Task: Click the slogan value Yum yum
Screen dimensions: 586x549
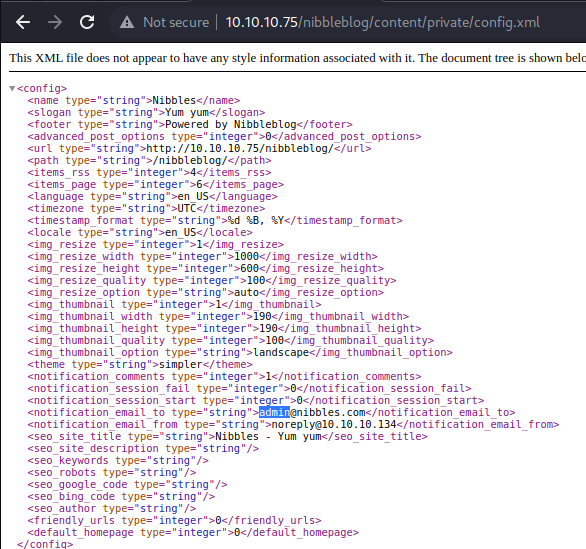Action: 187,112
